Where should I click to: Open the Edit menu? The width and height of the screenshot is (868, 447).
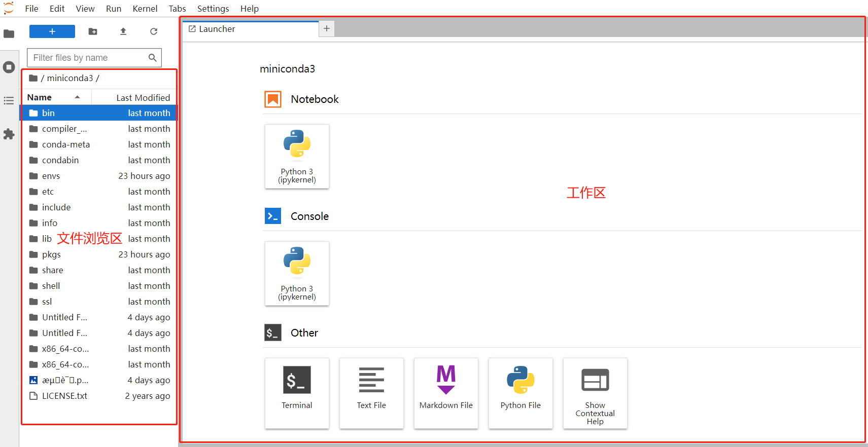point(57,9)
